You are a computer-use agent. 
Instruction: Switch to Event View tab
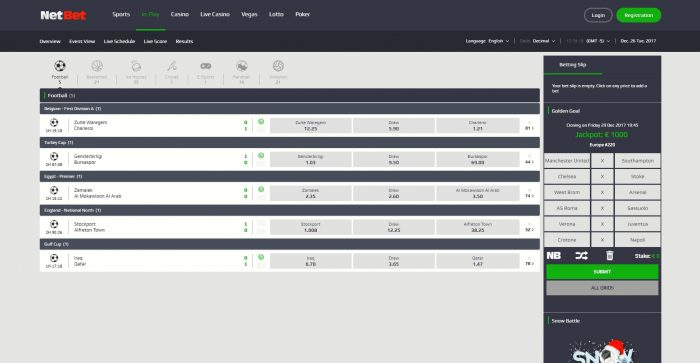82,41
